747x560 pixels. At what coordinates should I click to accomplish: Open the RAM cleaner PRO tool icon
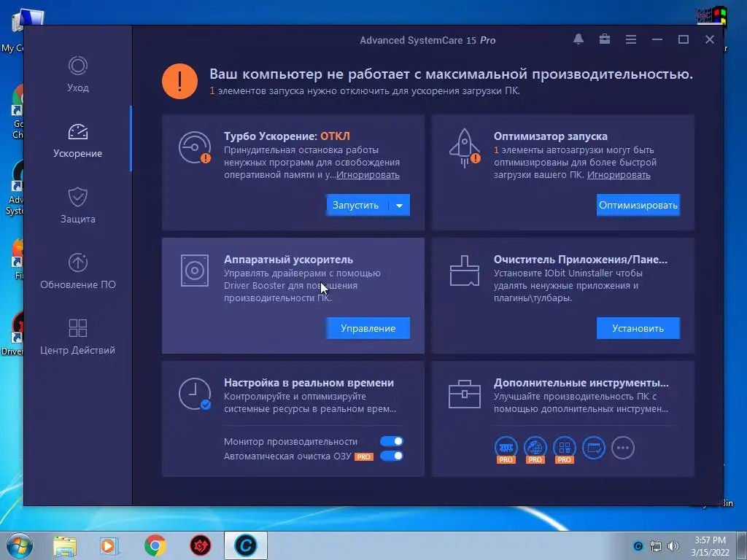(506, 449)
